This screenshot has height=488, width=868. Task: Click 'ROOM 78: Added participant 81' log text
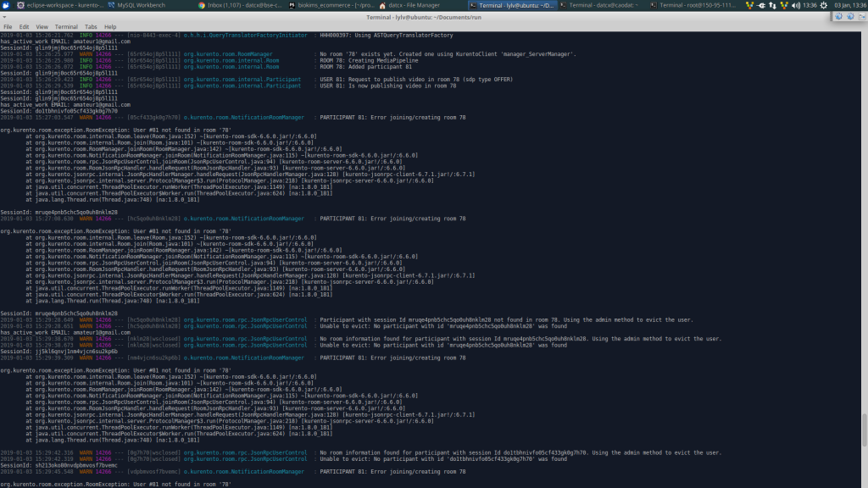(365, 66)
